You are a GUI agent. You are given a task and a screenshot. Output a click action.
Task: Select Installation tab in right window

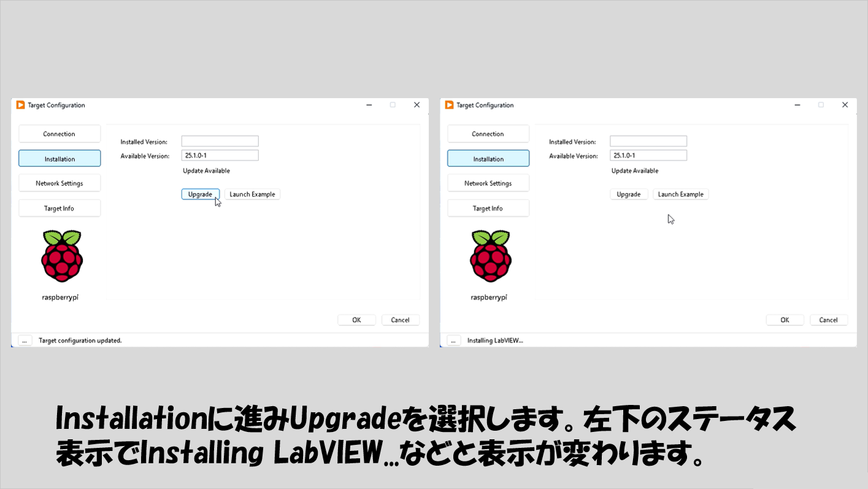[488, 159]
